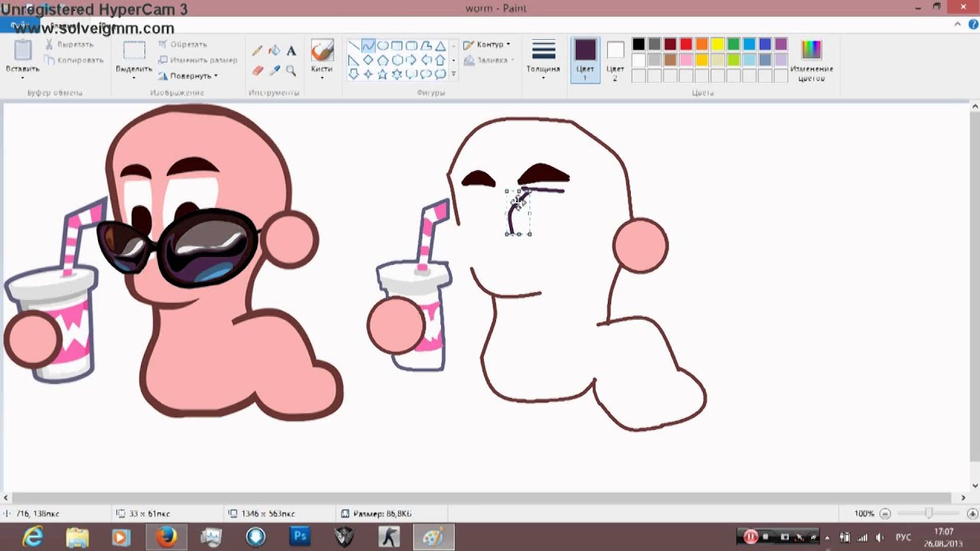Image resolution: width=980 pixels, height=551 pixels.
Task: Click Вырезать (Cut)
Action: pyautogui.click(x=69, y=44)
